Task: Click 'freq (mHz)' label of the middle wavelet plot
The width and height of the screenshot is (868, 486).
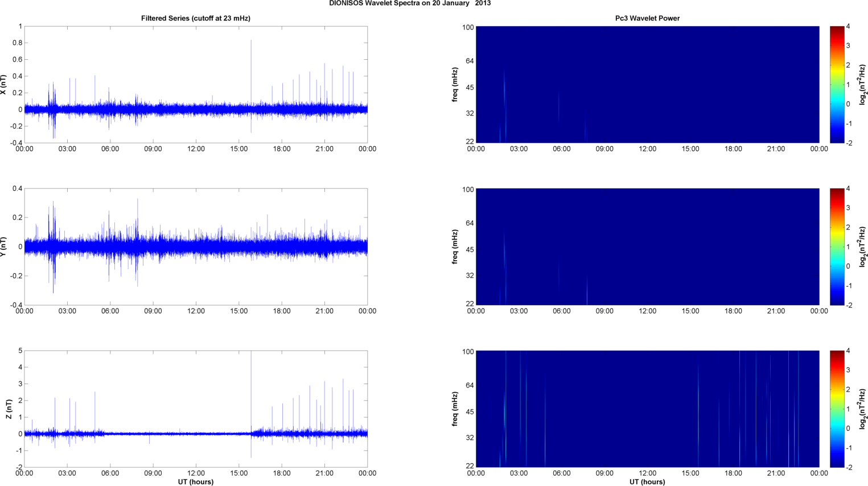Action: 455,247
